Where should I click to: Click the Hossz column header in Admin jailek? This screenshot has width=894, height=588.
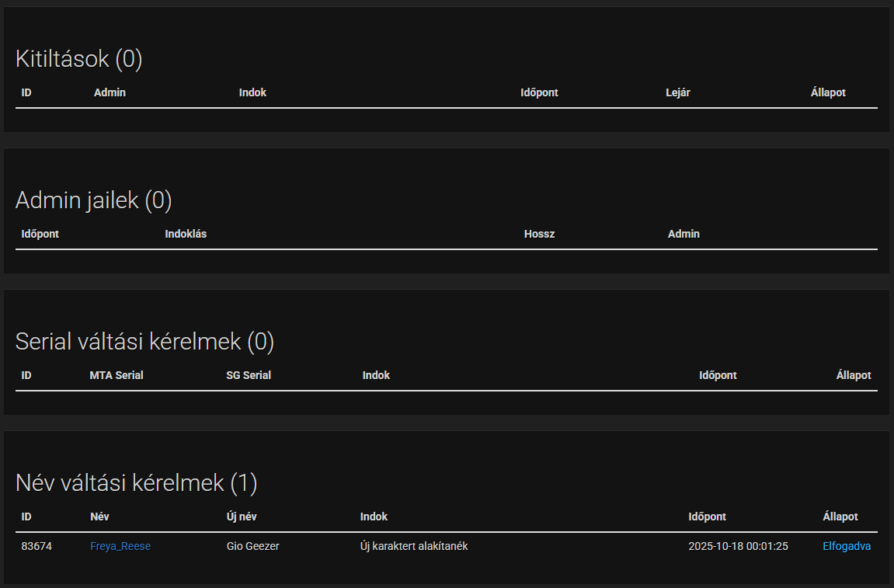point(539,234)
